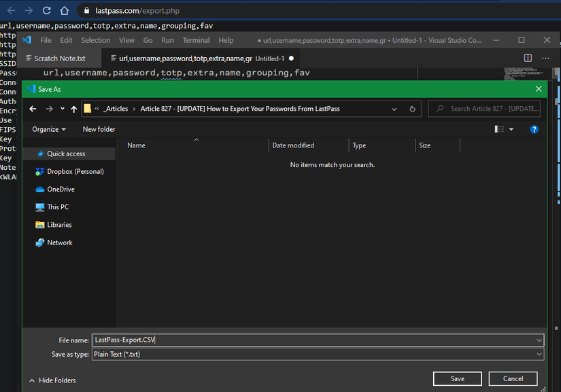The height and width of the screenshot is (392, 561).
Task: Refresh the lastpass.com page in the browser
Action: [x=46, y=10]
